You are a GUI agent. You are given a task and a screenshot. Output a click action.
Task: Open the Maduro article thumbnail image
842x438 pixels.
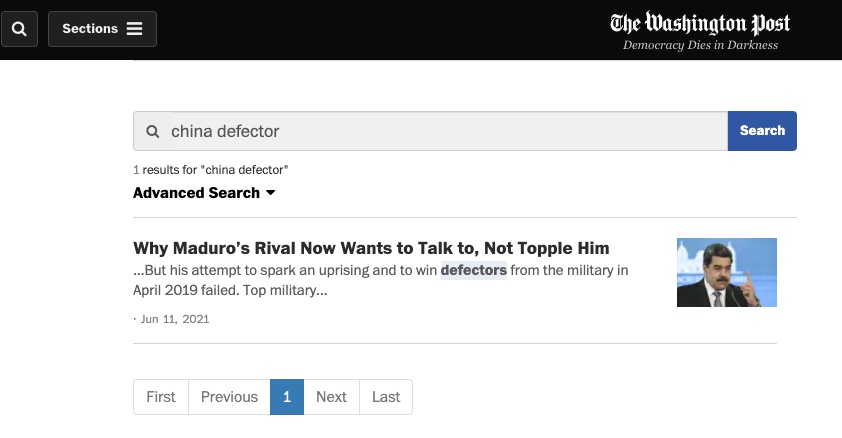727,272
